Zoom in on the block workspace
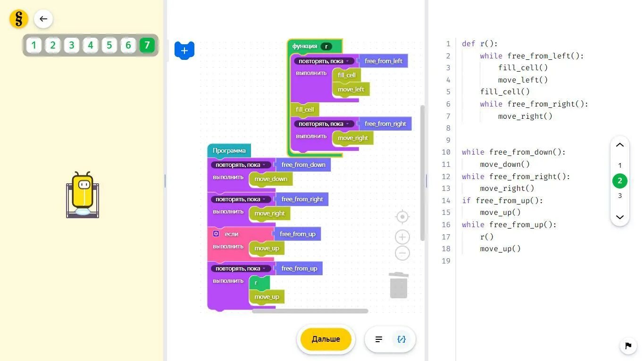644x361 pixels. click(x=402, y=237)
